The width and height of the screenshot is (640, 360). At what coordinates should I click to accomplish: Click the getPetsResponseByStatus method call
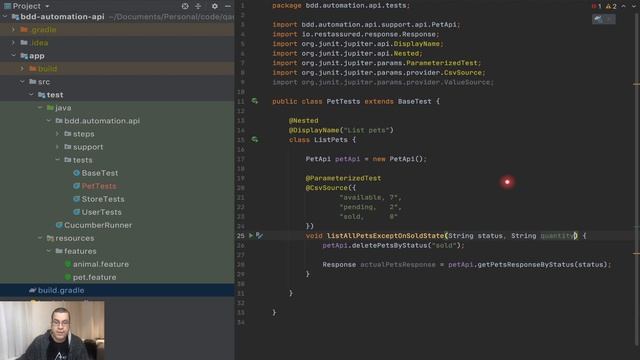(525, 264)
